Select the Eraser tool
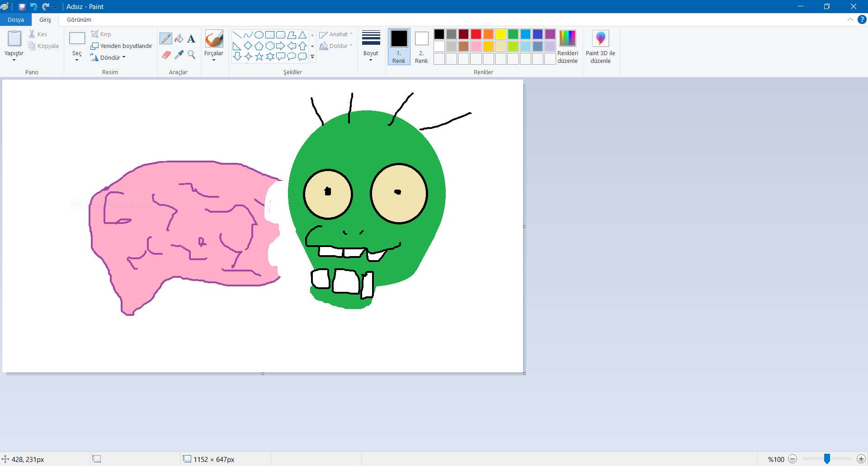868x466 pixels. coord(166,55)
